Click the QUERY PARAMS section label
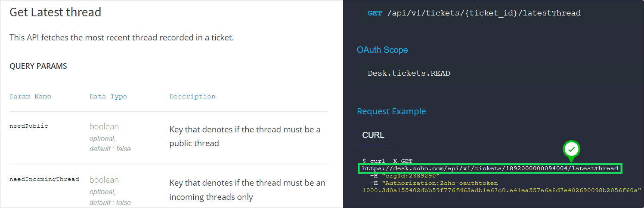The width and height of the screenshot is (644, 208). 38,66
